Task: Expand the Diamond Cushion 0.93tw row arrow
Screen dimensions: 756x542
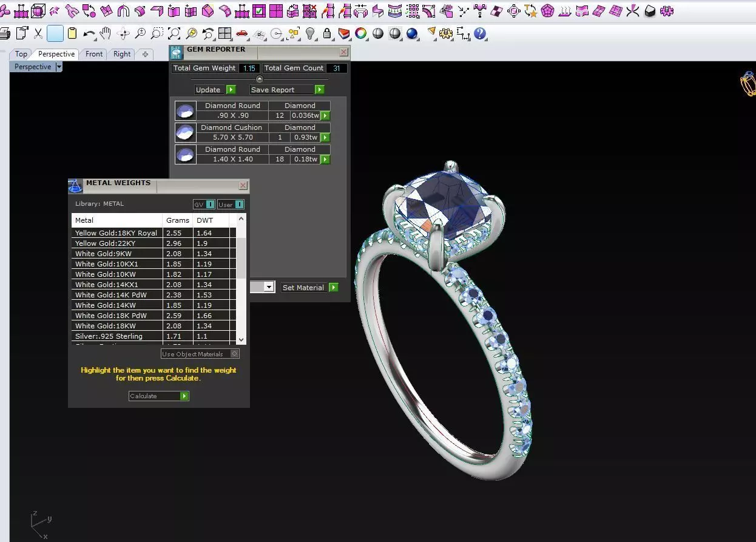Action: pos(325,137)
